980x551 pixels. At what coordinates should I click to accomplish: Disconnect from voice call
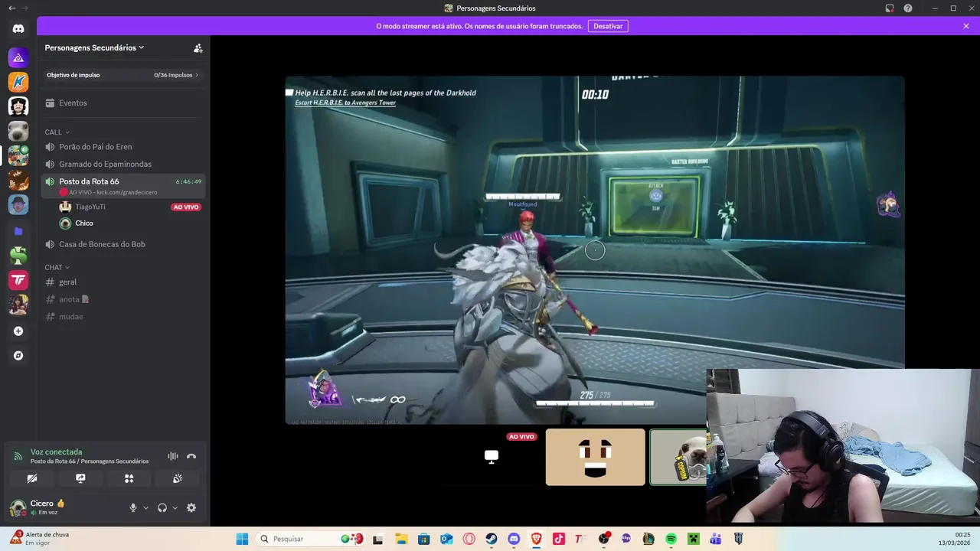coord(191,456)
